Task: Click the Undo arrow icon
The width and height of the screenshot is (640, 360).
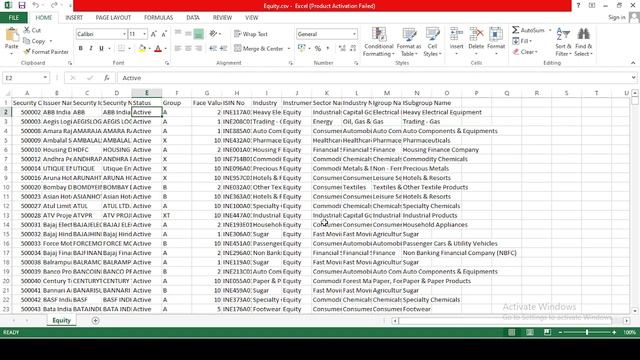Action: (36, 6)
